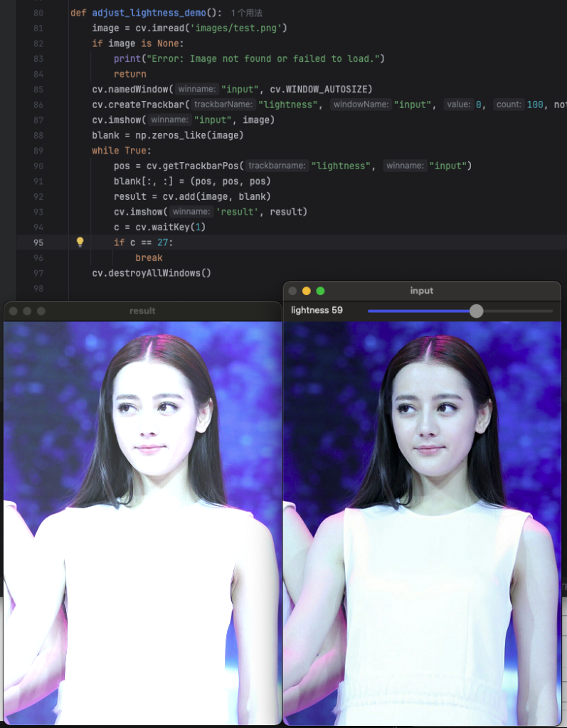Click the "1 个用法" usages hint

pos(246,13)
